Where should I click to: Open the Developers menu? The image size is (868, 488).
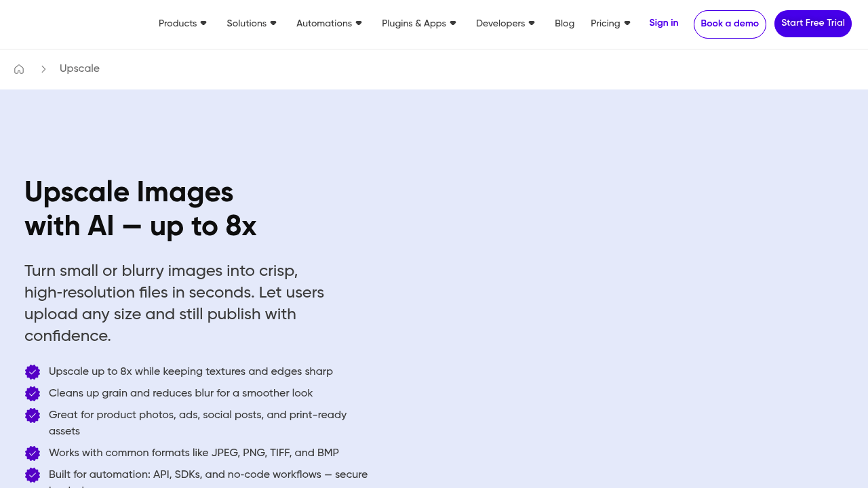point(500,24)
